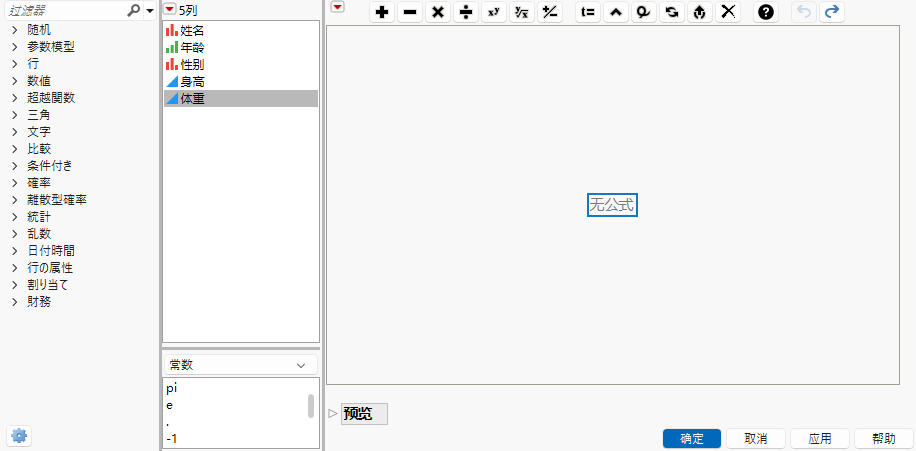Click the filter search magnifier icon
This screenshot has height=451, width=916.
click(x=134, y=10)
